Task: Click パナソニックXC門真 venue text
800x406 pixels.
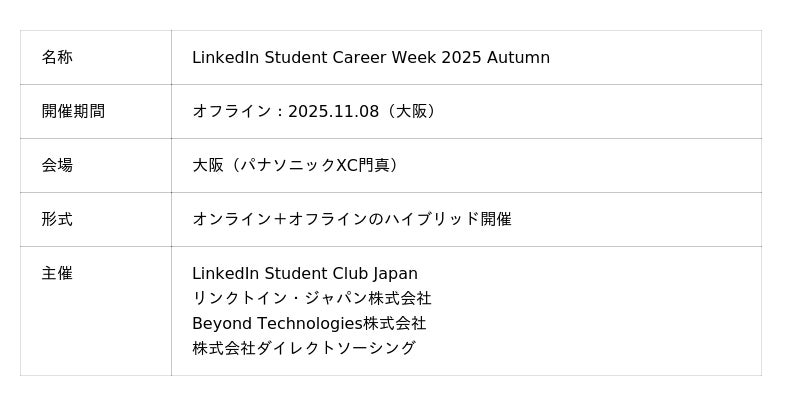Action: click(316, 166)
